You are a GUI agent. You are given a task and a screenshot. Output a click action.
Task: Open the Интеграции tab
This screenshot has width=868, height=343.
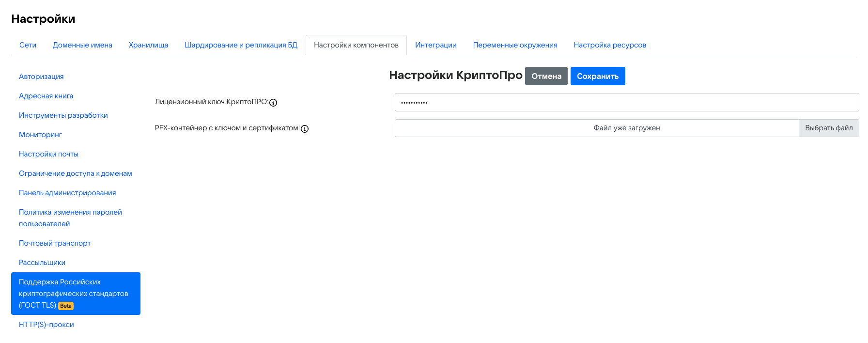(436, 45)
